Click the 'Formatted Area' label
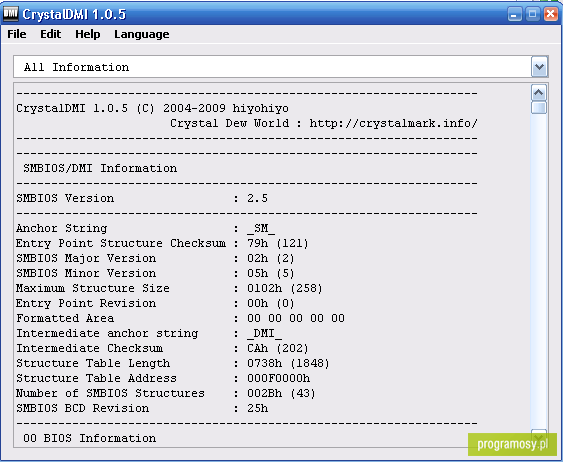The width and height of the screenshot is (563, 462). 65,318
